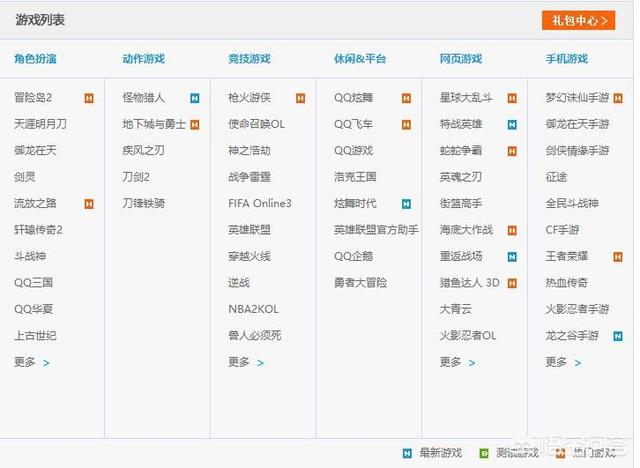Open the 兽人必须死 game link
The image size is (640, 468).
point(255,335)
